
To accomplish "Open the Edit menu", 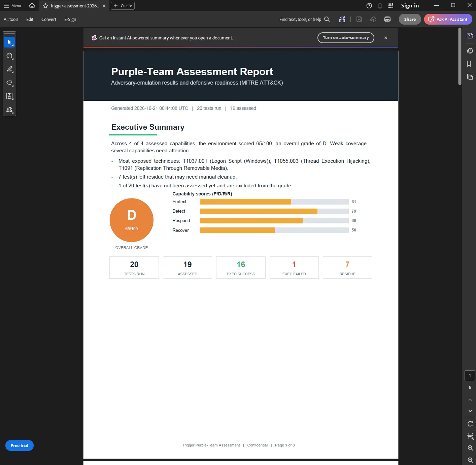I will (30, 19).
